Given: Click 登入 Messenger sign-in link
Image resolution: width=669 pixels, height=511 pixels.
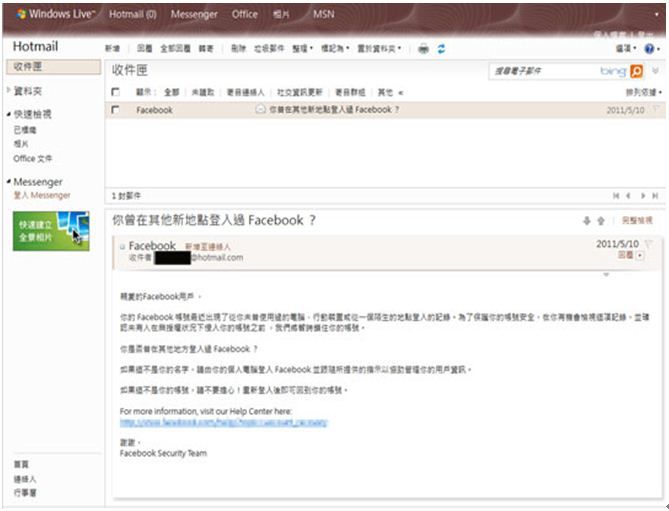Looking at the screenshot, I should (x=42, y=195).
